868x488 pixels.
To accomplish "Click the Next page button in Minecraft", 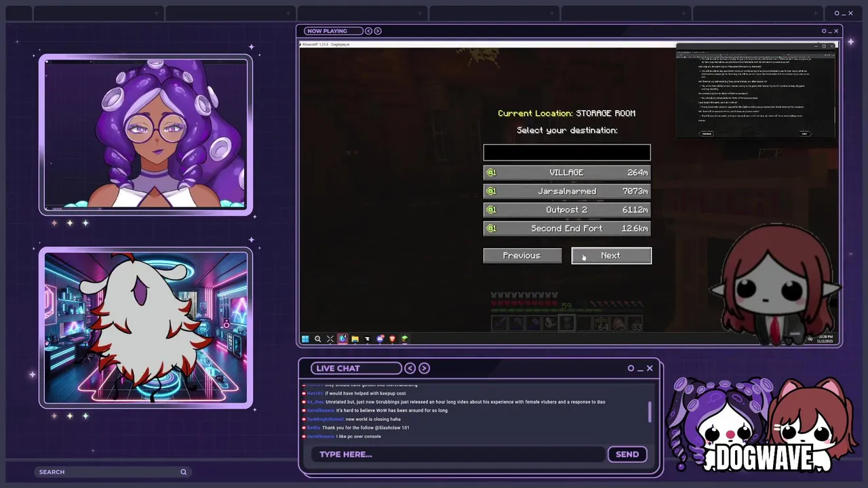I will tap(611, 256).
